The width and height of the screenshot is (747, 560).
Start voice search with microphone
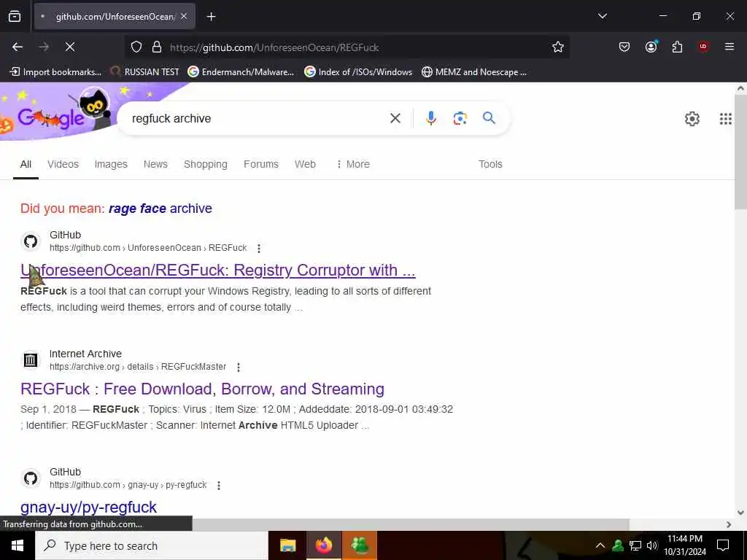click(430, 118)
